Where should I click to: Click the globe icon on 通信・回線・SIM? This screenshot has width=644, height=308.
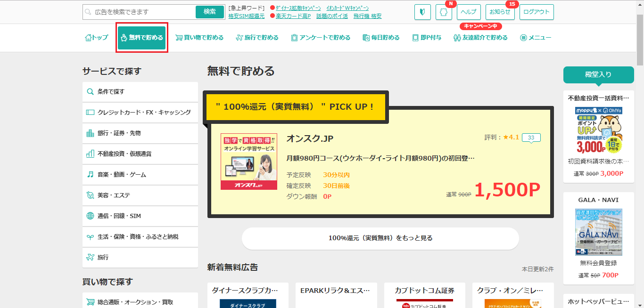[x=90, y=216]
